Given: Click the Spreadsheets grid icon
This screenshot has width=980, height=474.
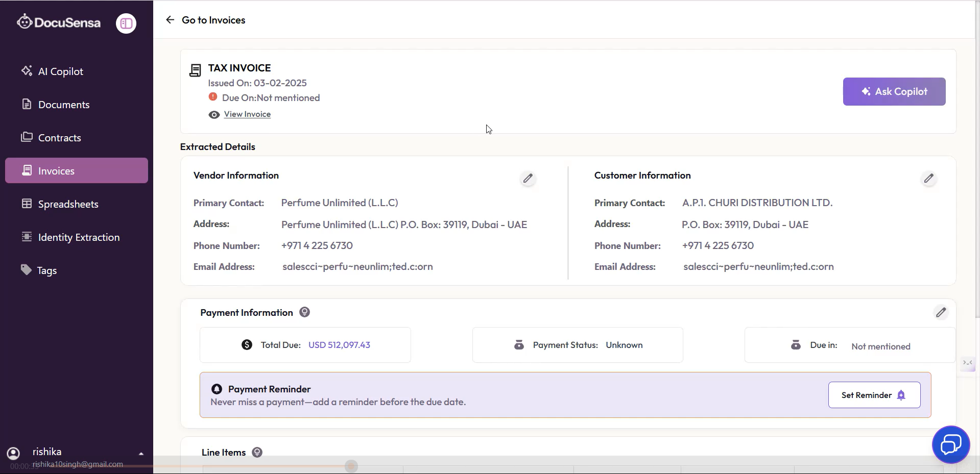Looking at the screenshot, I should tap(27, 204).
